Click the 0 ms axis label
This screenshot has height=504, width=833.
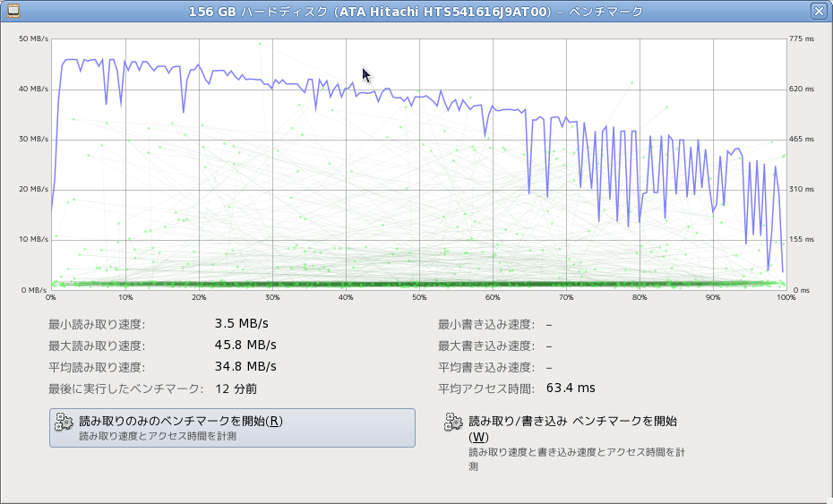point(802,290)
